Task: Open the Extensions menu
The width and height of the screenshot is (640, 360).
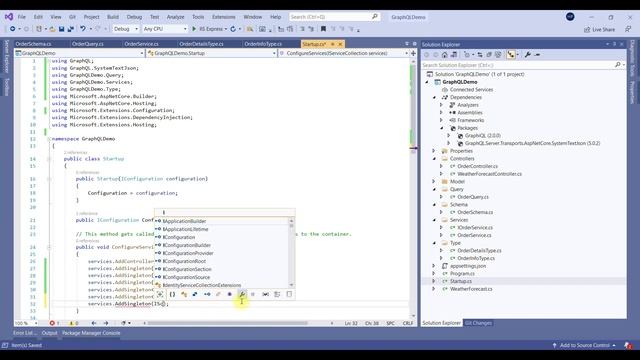Action: point(224,17)
